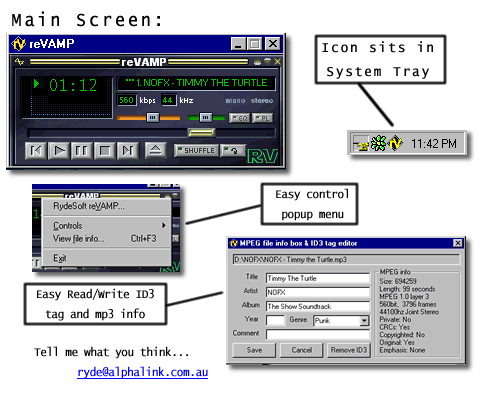Toggle the SHUFFLE button
Screen dimensions: 500x400
[196, 151]
